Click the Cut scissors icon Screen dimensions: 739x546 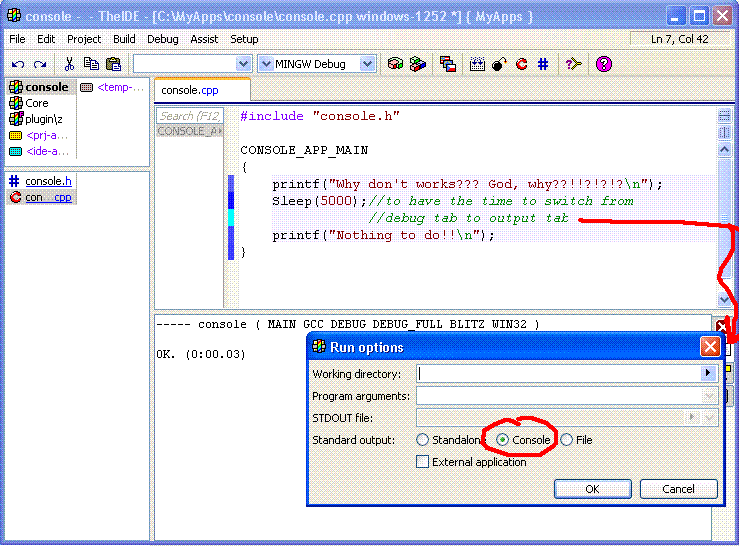(x=69, y=64)
